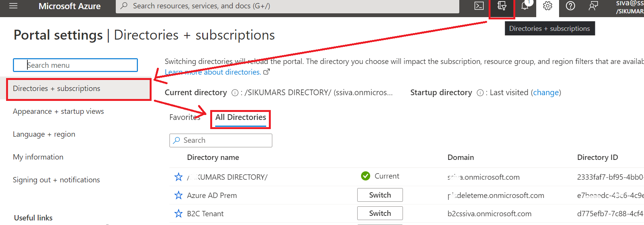Image resolution: width=644 pixels, height=225 pixels.
Task: Switch to B2C Tenant directory
Action: [x=380, y=213]
